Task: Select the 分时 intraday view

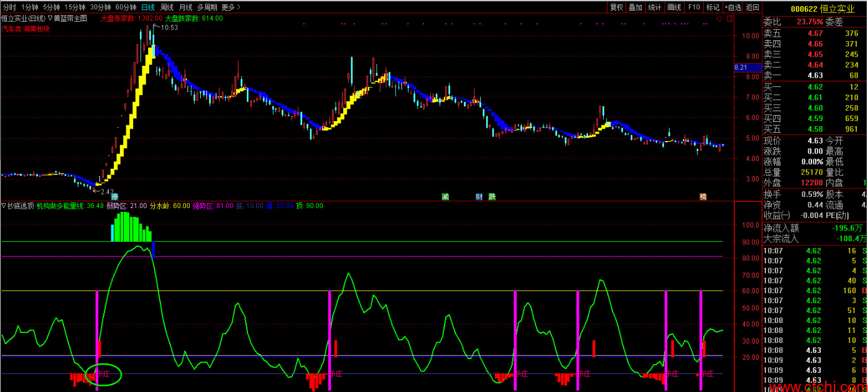Action: pyautogui.click(x=10, y=7)
